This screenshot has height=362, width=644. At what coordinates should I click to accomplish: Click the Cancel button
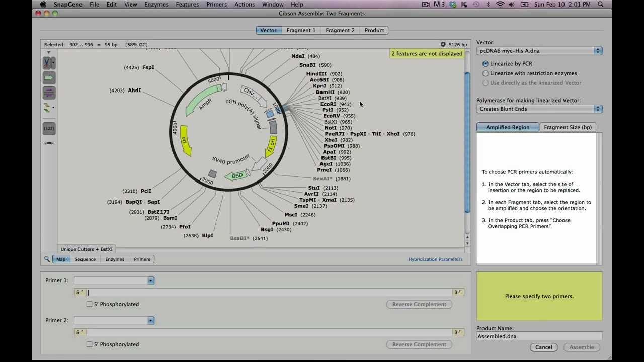[543, 347]
